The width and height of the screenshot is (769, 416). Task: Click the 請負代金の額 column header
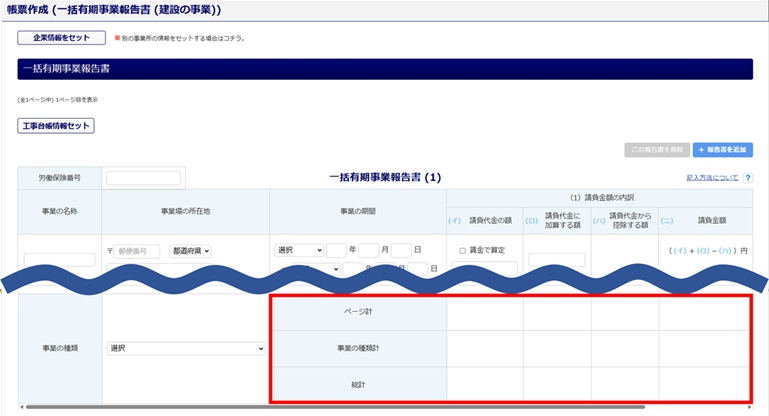click(490, 221)
